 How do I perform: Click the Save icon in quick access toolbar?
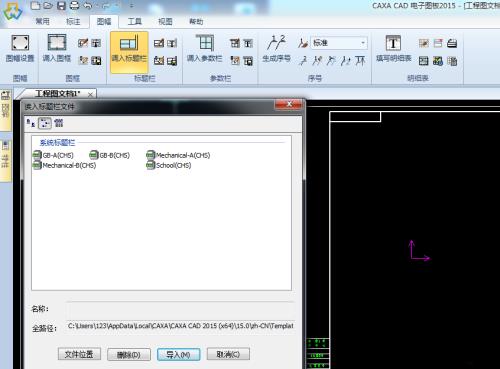pos(61,6)
